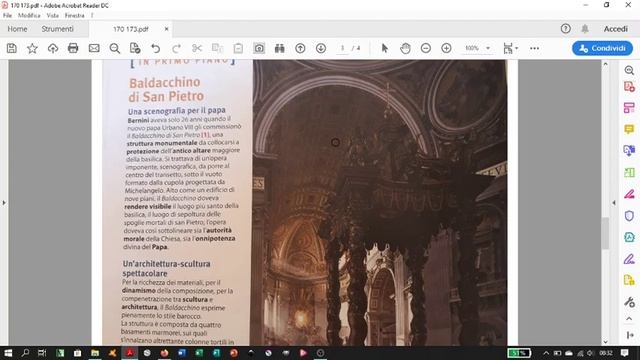Viewport: 640px width, 360px height.
Task: Click the pane expand arrow at bottom right
Action: [629, 335]
